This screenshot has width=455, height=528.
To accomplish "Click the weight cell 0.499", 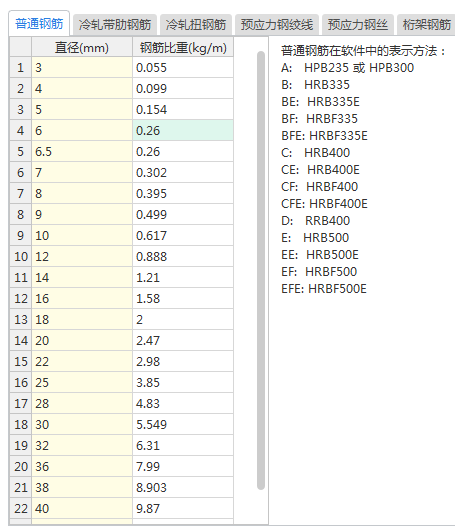I will coord(183,214).
